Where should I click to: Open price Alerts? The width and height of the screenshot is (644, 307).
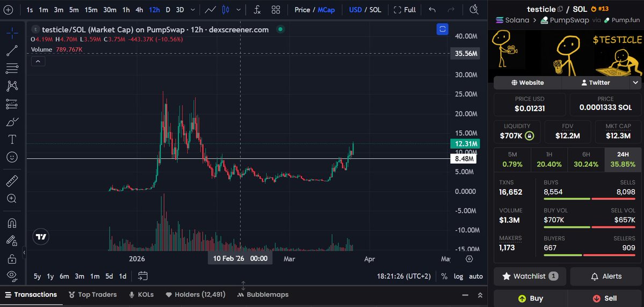tap(606, 276)
